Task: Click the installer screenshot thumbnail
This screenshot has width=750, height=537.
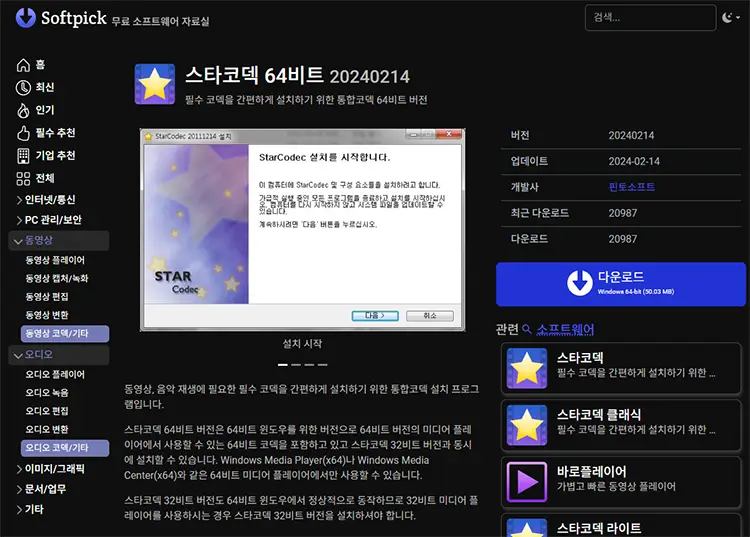Action: point(302,230)
